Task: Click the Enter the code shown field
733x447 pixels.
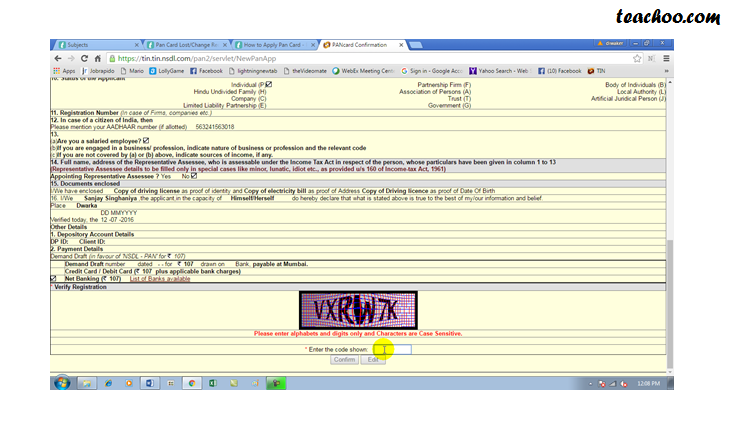Action: pyautogui.click(x=392, y=350)
